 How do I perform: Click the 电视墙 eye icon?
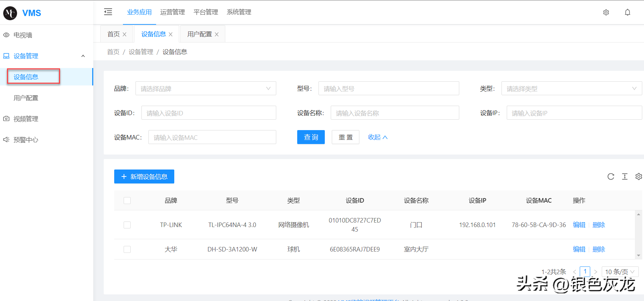[6, 35]
